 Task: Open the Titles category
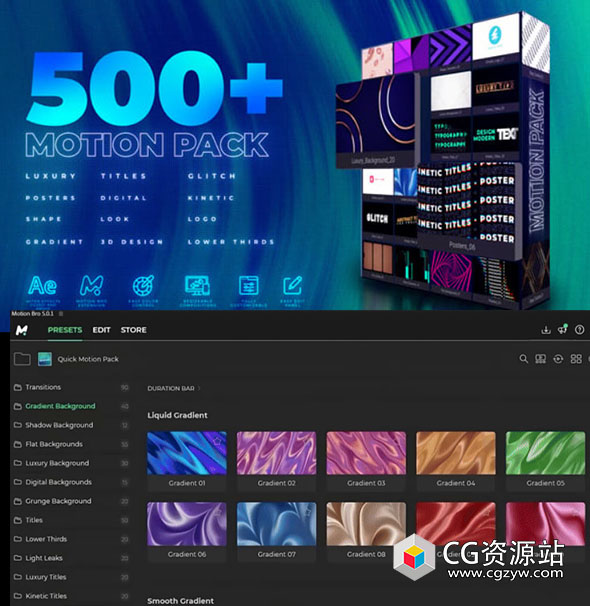(71, 520)
